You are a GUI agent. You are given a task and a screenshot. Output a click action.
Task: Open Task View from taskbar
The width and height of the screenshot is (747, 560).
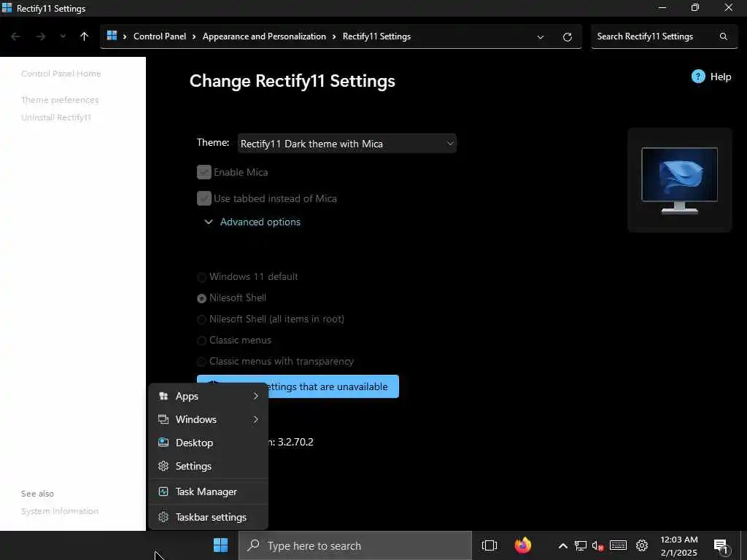pos(489,545)
